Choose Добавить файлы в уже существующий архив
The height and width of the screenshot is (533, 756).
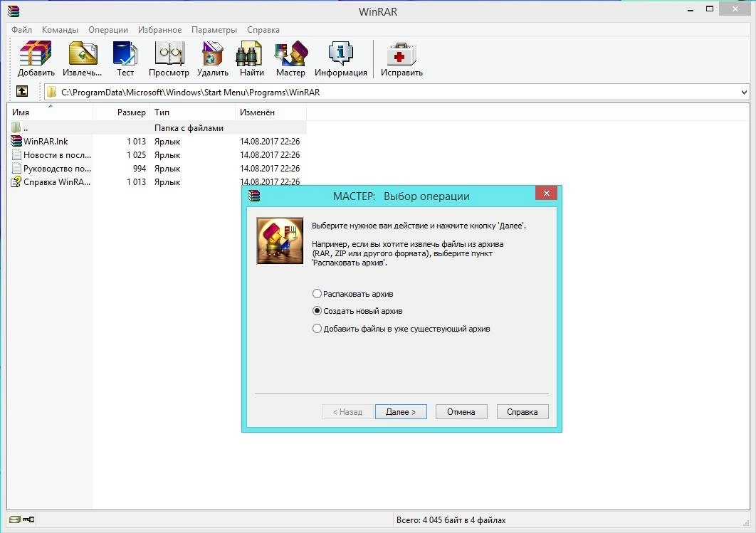[x=401, y=329]
